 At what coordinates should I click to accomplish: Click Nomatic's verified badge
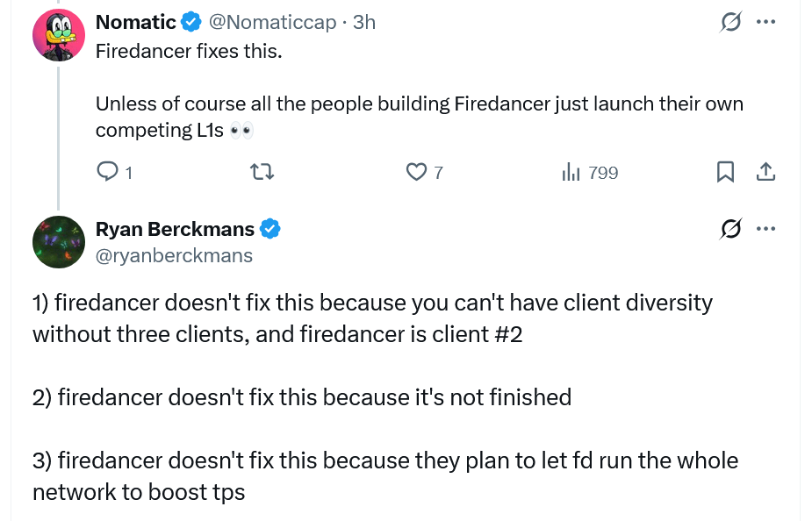[x=191, y=22]
